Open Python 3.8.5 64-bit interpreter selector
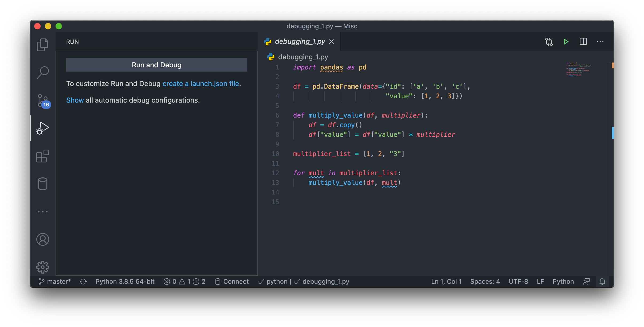 (x=125, y=282)
